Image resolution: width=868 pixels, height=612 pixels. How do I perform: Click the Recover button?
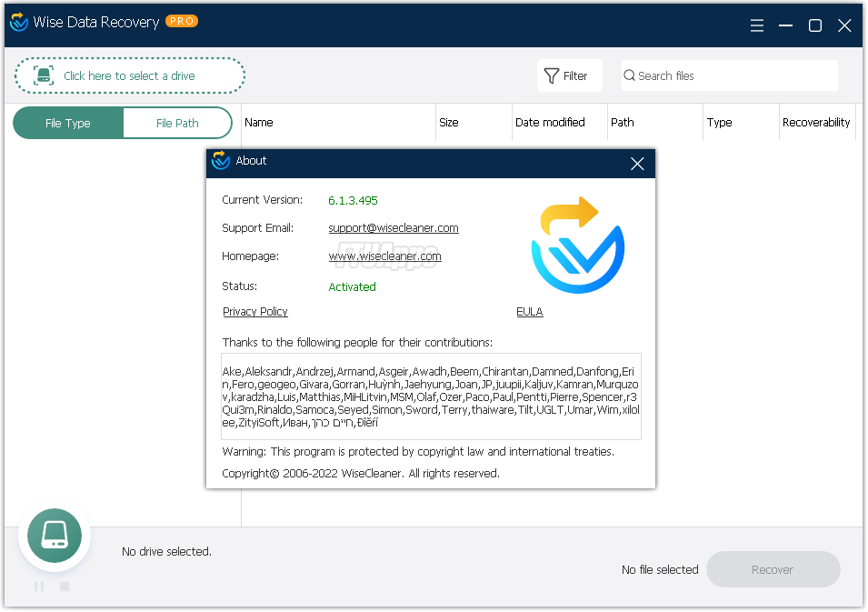[773, 569]
